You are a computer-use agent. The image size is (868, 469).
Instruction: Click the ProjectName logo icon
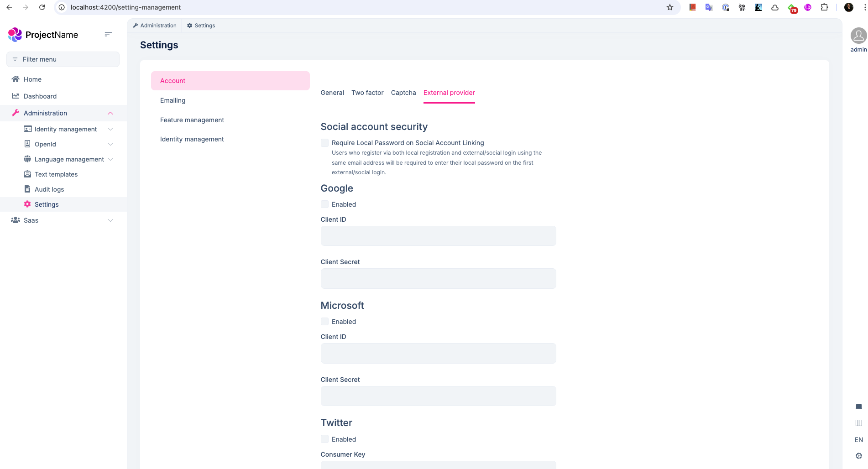click(x=15, y=35)
